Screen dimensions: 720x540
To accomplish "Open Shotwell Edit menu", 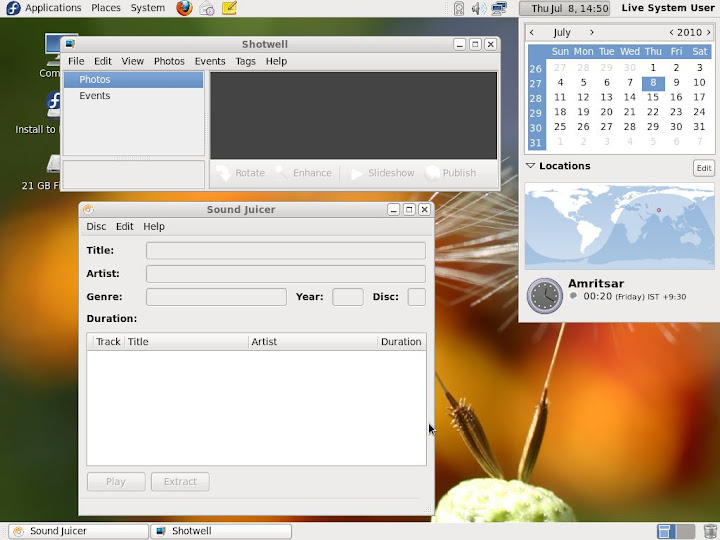I will [x=103, y=61].
